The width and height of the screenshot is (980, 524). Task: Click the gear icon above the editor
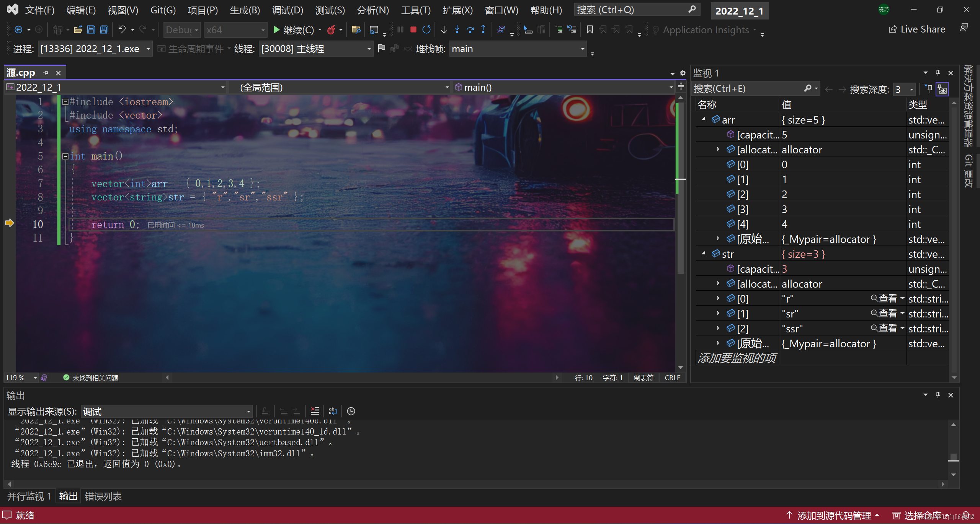click(683, 73)
